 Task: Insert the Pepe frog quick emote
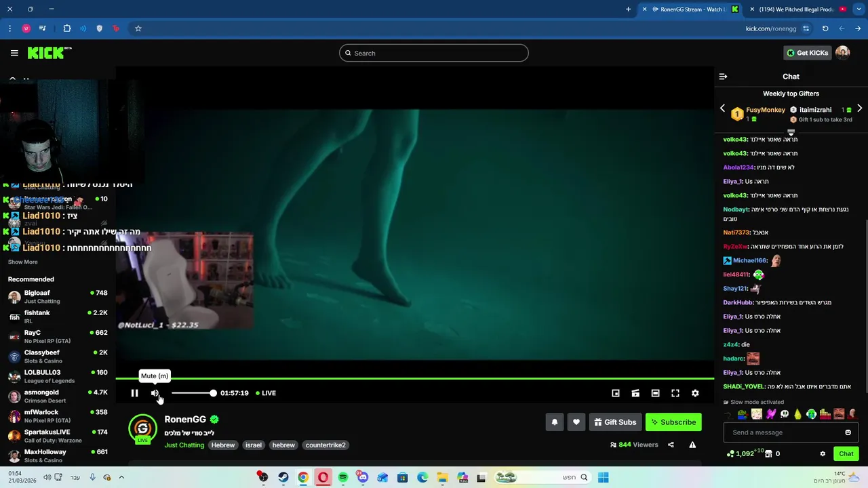(x=743, y=414)
